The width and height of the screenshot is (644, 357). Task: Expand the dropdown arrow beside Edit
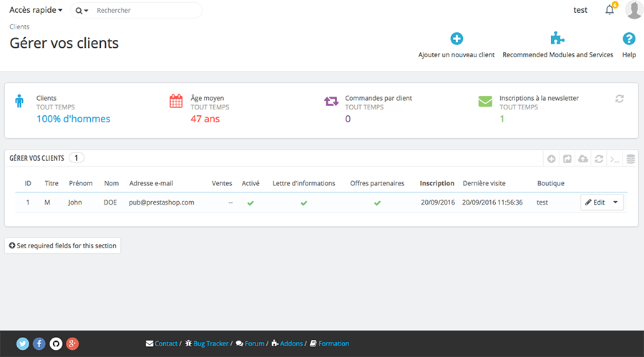click(615, 202)
